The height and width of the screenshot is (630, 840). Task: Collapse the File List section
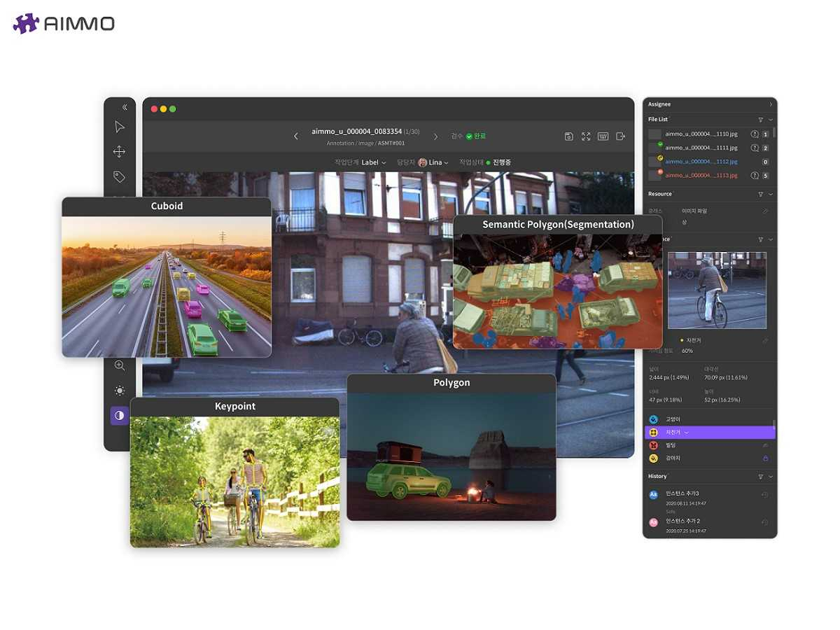pyautogui.click(x=771, y=120)
